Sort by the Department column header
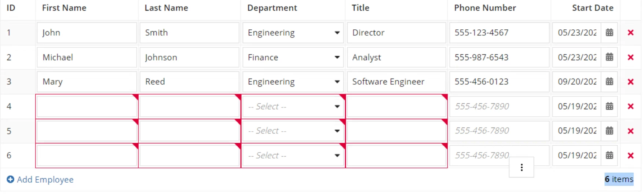644x194 pixels. (x=272, y=8)
